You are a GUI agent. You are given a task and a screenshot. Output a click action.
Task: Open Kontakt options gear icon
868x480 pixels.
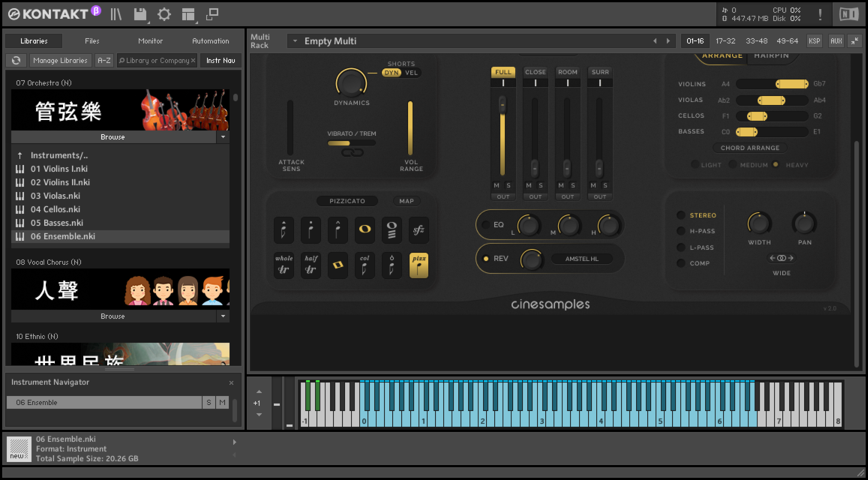tap(164, 14)
